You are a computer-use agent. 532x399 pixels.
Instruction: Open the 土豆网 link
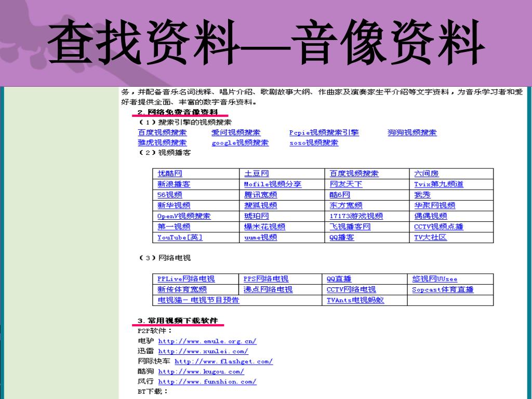(257, 174)
